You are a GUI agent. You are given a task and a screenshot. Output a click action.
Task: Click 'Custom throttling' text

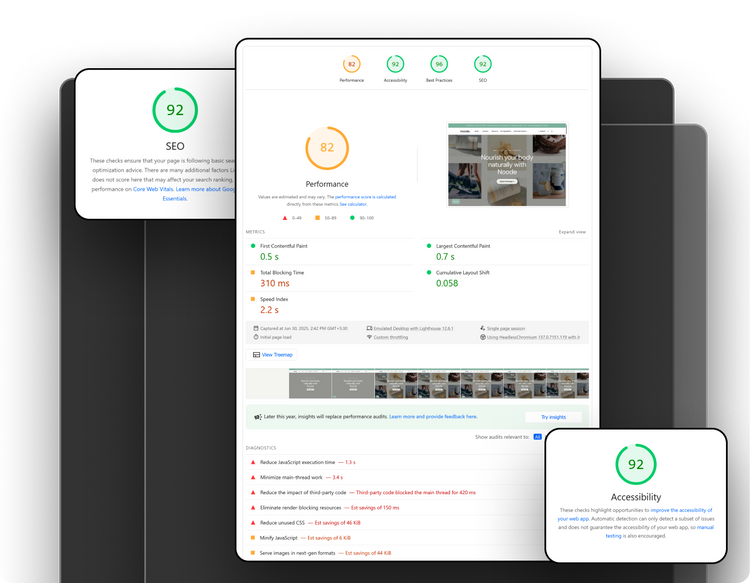click(x=391, y=337)
